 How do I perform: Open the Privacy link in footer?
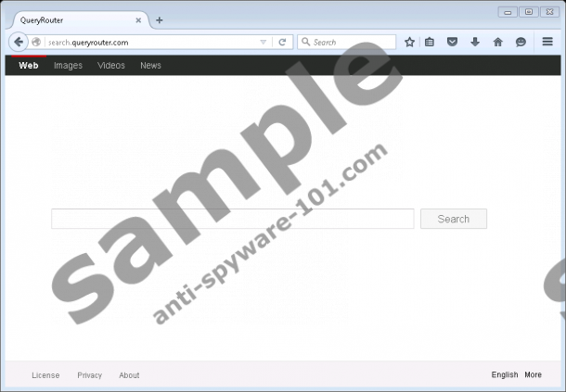click(90, 375)
